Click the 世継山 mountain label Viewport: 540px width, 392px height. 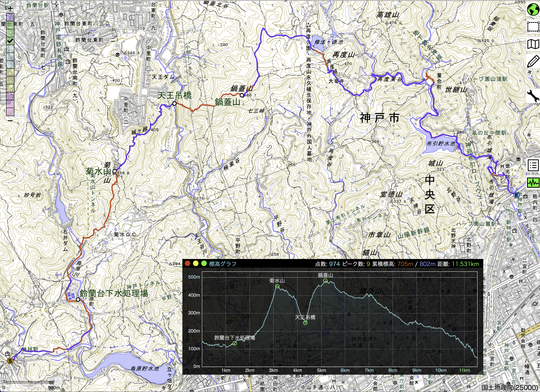coord(456,89)
